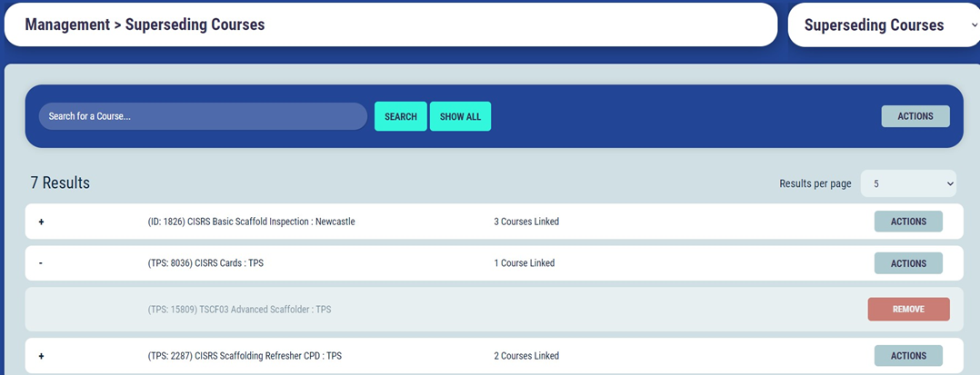Click the Search for a Course field
Image resolution: width=980 pixels, height=375 pixels.
tap(202, 116)
